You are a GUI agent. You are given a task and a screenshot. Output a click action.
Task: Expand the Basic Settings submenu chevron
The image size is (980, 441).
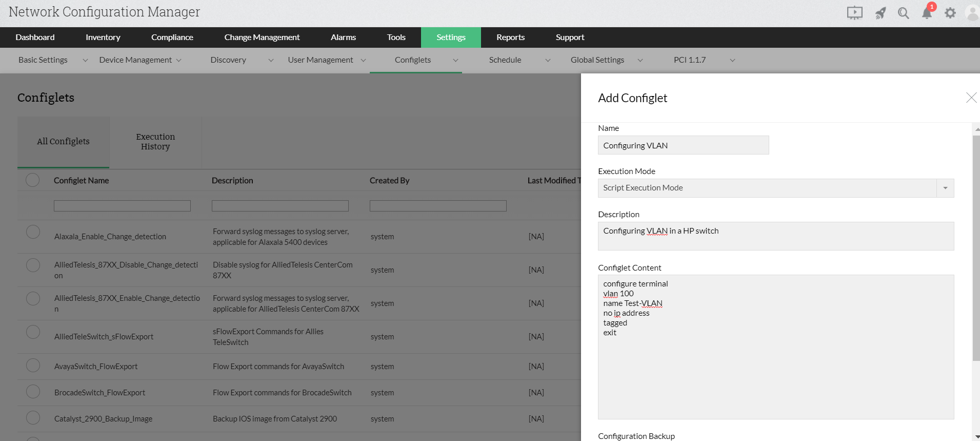pyautogui.click(x=85, y=61)
